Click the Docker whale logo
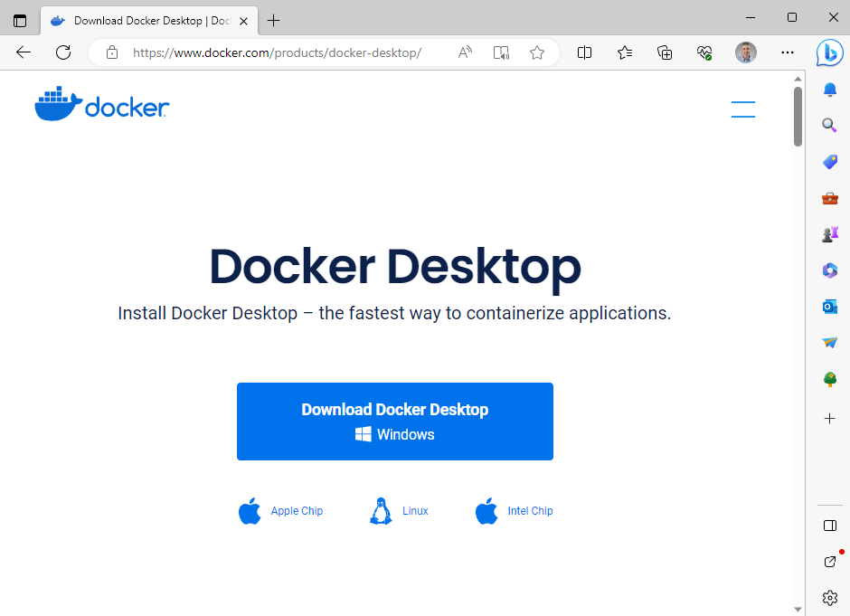The width and height of the screenshot is (850, 616). (102, 103)
